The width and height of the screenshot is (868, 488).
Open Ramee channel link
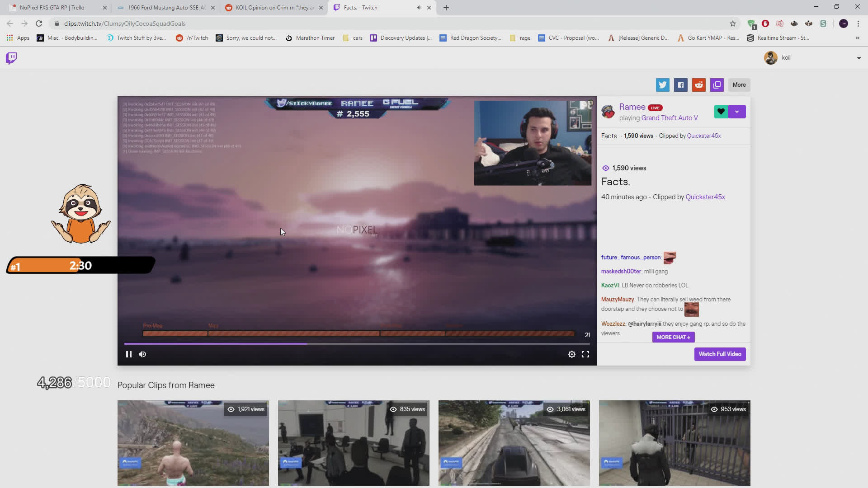632,107
